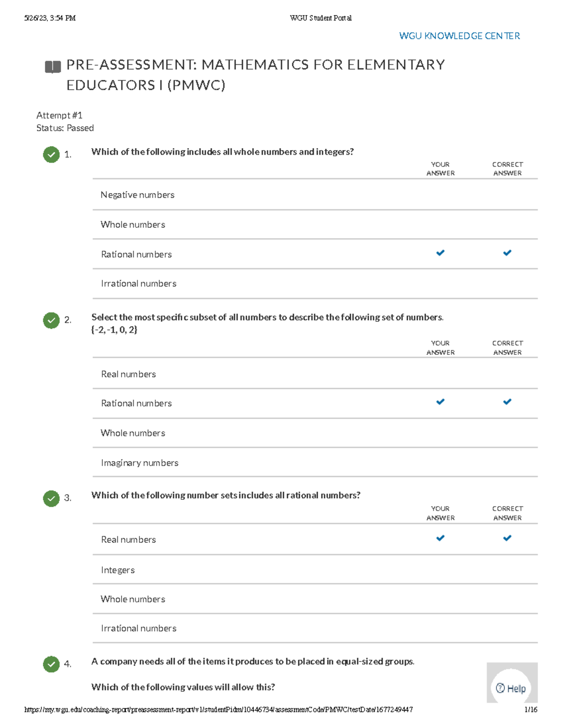Choose the Integers row in question 3
Screen dimensions: 563x728
click(118, 570)
